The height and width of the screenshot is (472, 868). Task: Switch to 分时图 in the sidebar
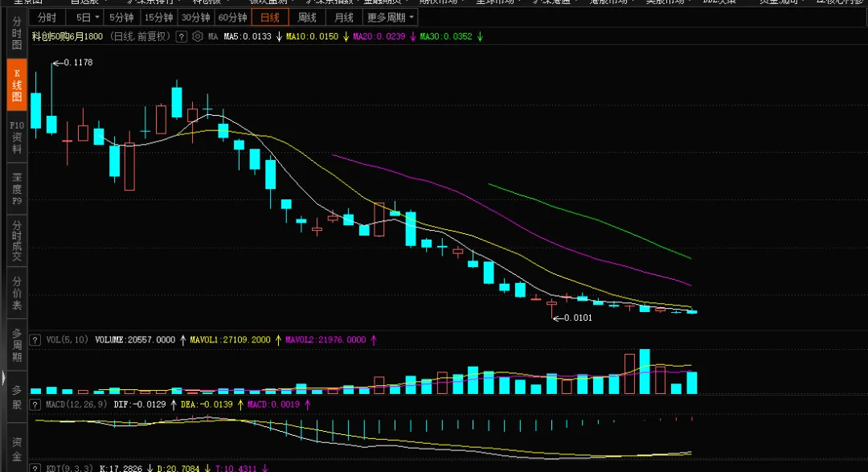tap(17, 33)
